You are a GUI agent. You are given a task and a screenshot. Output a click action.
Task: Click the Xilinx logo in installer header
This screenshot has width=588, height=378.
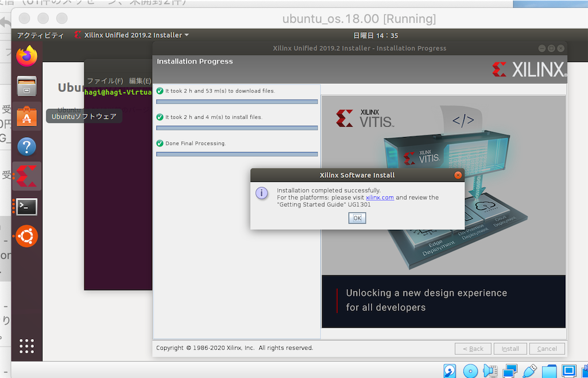coord(529,69)
